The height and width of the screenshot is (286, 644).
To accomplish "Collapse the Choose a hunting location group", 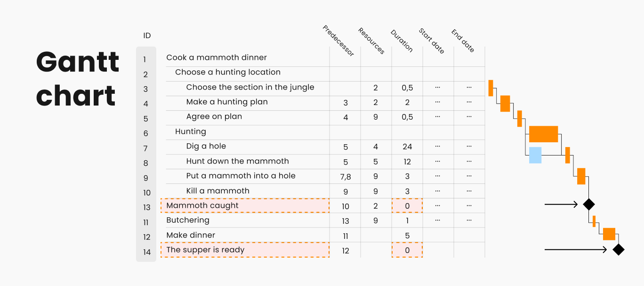I will (228, 72).
